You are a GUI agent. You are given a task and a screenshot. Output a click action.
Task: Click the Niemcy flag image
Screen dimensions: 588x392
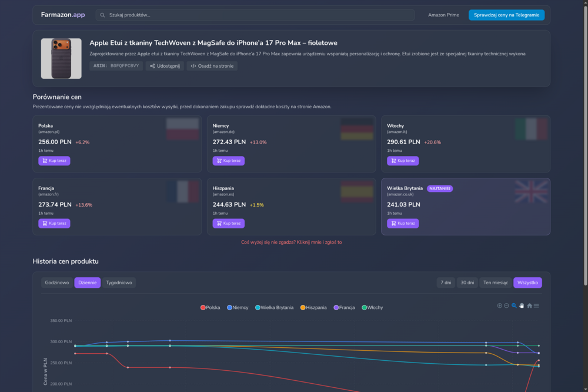pos(357,129)
